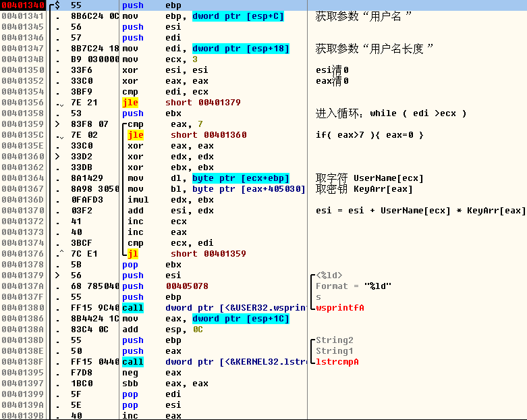527x420 pixels.
Task: Click the comment '获取参数 "用户名"'
Action: pos(363,16)
